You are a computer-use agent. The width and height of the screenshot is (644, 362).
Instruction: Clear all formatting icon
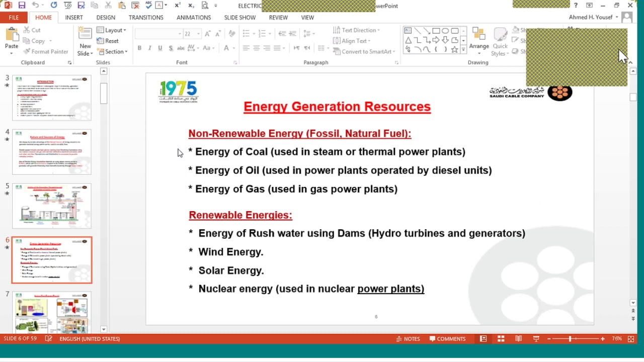click(232, 34)
